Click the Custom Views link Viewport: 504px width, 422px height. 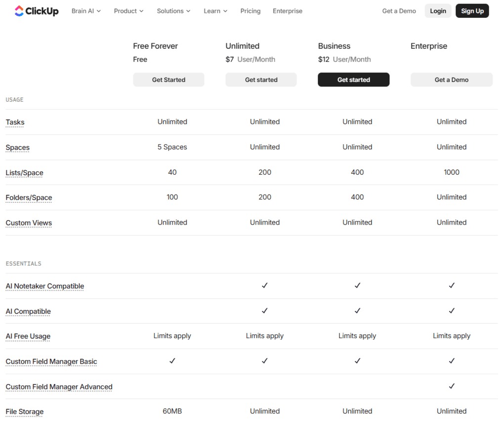point(28,223)
